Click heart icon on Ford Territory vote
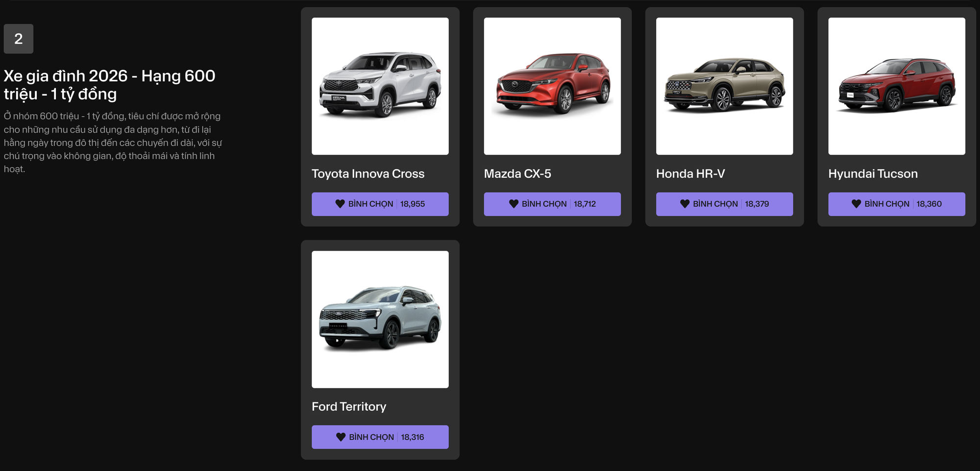This screenshot has width=980, height=471. 341,437
